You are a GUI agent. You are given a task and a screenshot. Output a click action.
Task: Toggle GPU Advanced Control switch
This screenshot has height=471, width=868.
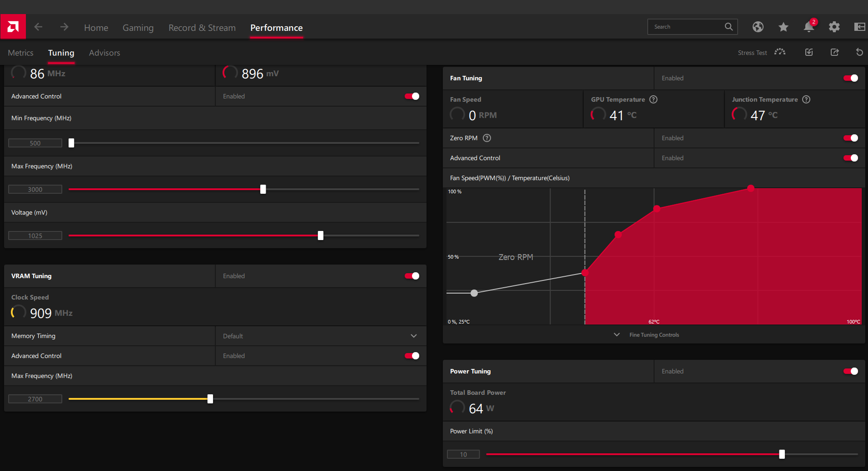coord(412,96)
